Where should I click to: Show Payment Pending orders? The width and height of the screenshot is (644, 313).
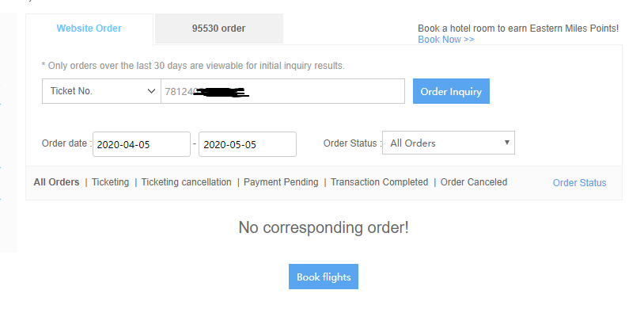pyautogui.click(x=281, y=182)
